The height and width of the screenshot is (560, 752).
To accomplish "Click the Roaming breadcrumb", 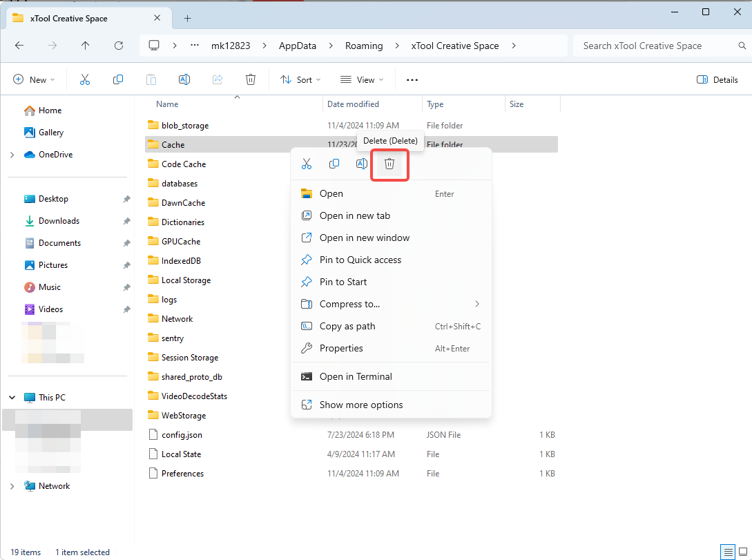I will click(364, 46).
